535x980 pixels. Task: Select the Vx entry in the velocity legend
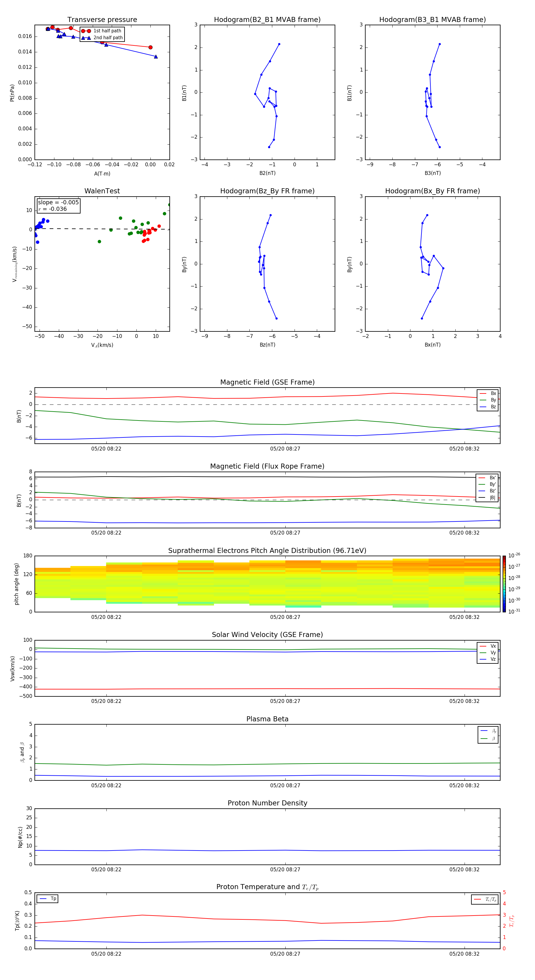point(488,647)
